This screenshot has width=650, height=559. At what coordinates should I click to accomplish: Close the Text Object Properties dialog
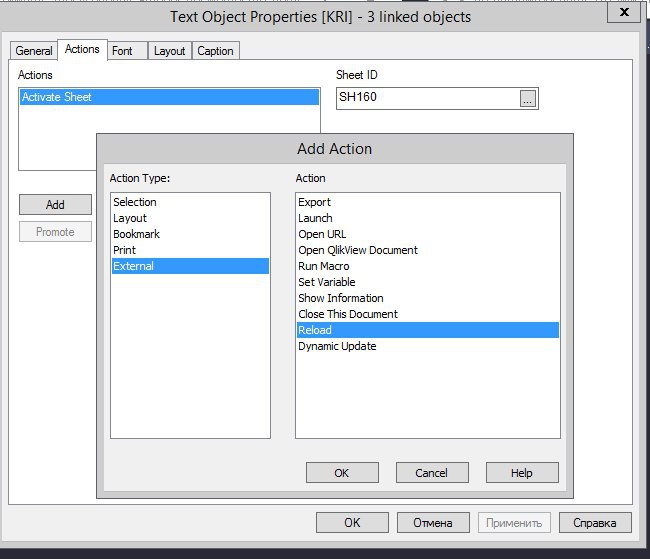624,12
